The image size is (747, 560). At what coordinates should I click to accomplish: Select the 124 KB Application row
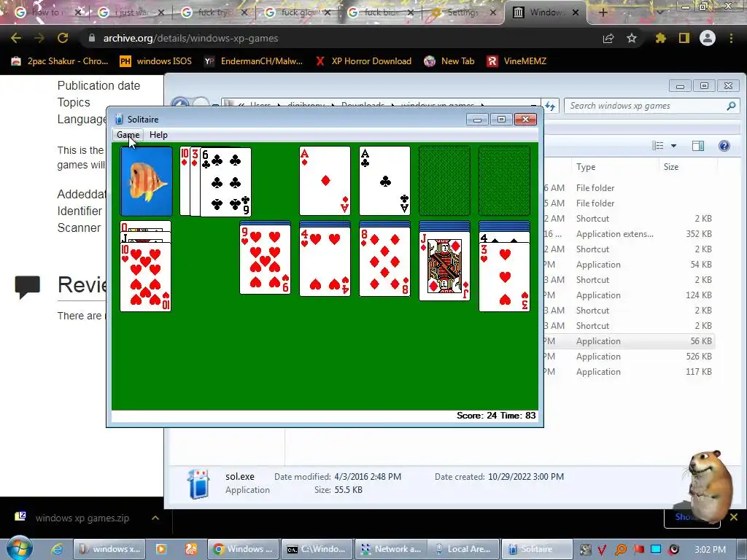click(629, 295)
